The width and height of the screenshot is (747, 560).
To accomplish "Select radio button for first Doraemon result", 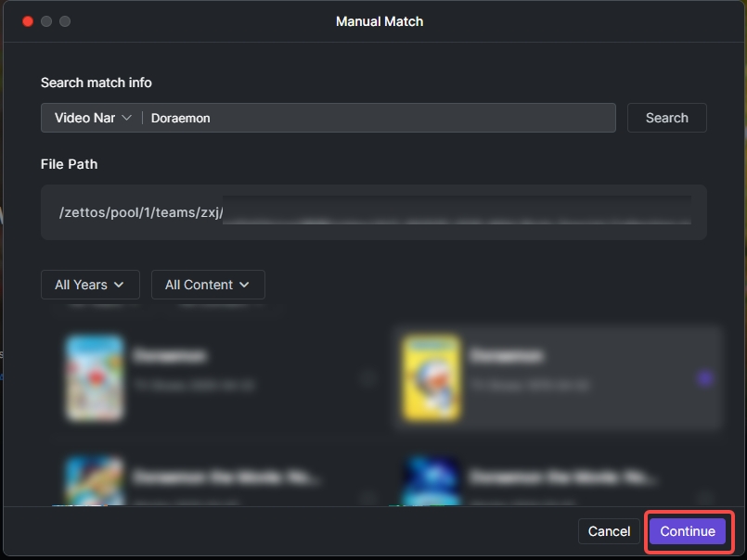I will (368, 377).
